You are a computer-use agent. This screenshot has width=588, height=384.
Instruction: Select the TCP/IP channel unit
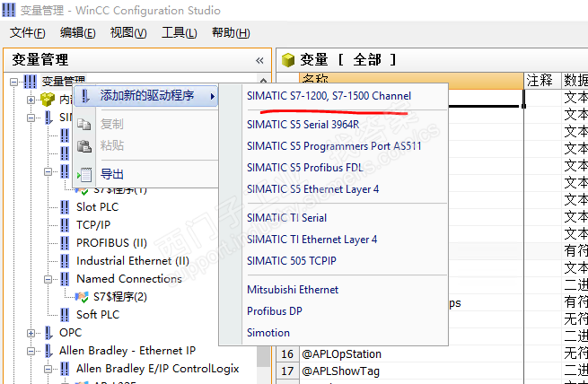(x=93, y=225)
